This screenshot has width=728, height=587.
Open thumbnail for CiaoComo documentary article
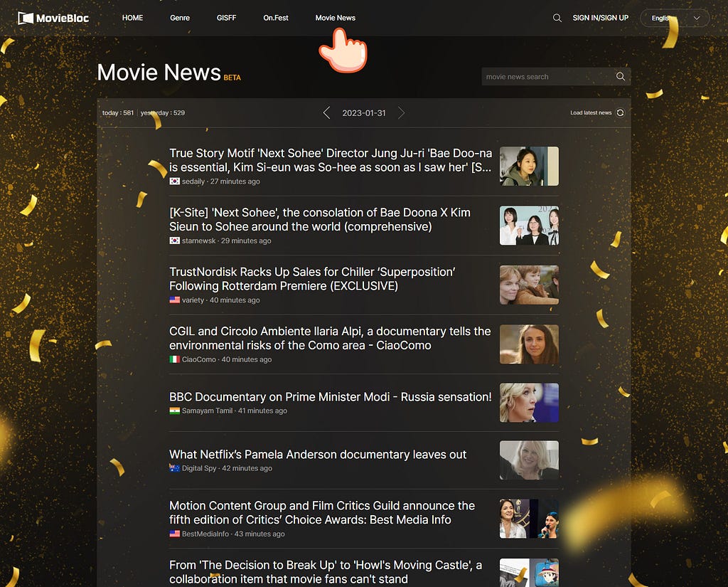[x=529, y=344]
